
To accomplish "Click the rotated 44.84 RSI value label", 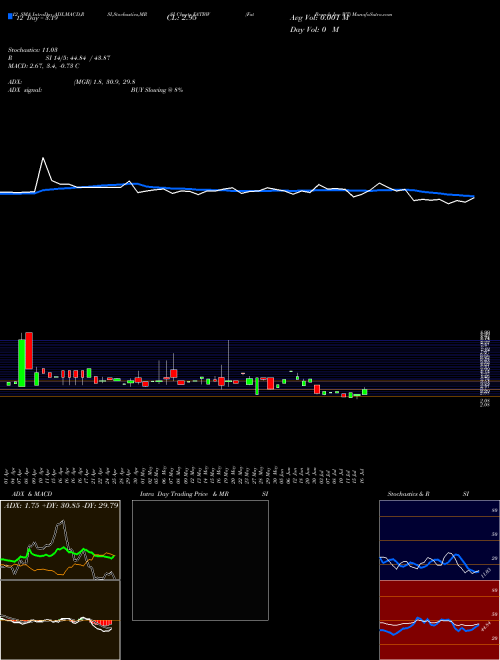I will [x=486, y=627].
